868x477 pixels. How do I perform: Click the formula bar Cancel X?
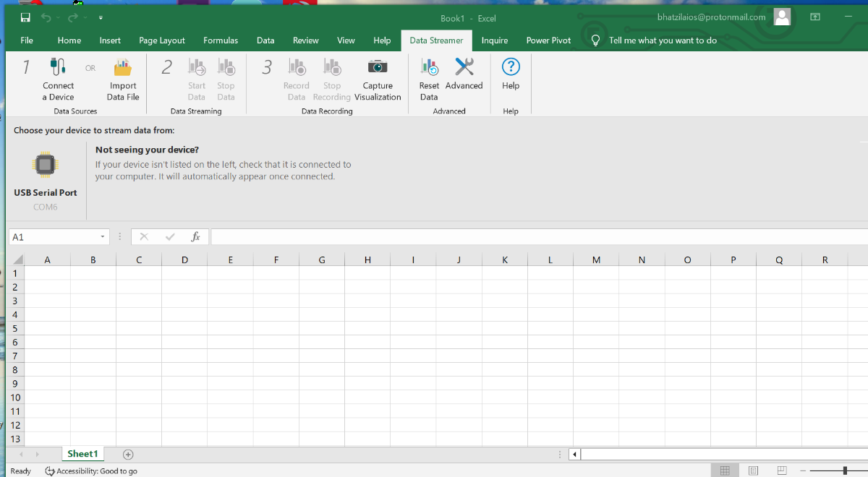coord(144,236)
